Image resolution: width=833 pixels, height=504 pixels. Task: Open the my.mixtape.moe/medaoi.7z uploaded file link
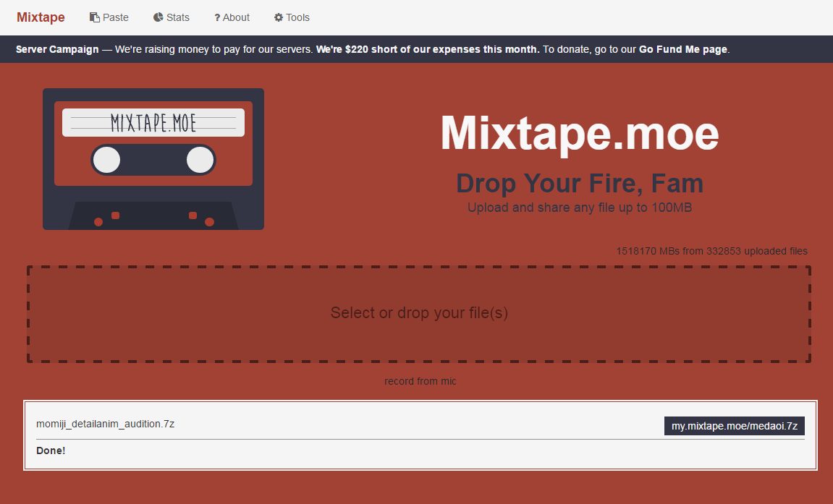(x=734, y=426)
